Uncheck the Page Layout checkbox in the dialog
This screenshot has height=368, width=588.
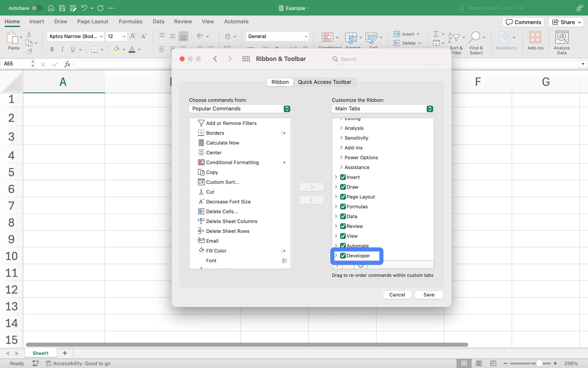pyautogui.click(x=343, y=197)
